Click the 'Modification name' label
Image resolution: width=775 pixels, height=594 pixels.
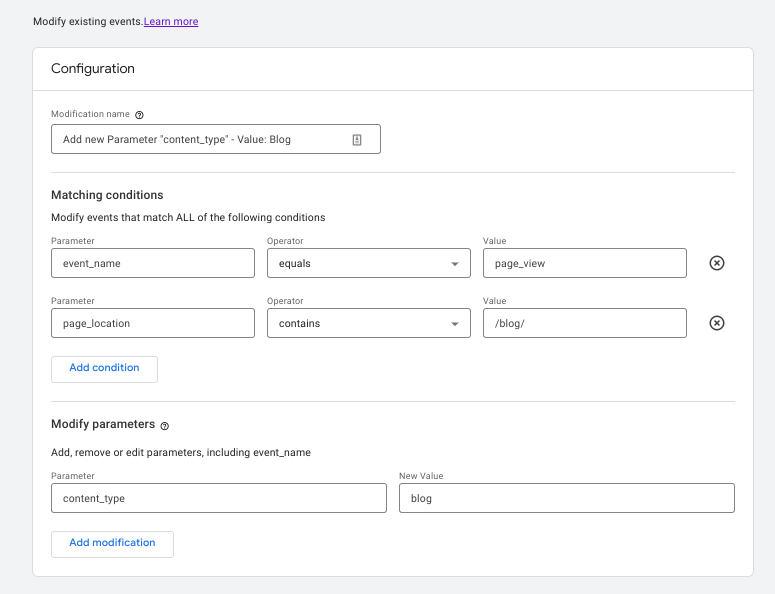click(x=90, y=114)
